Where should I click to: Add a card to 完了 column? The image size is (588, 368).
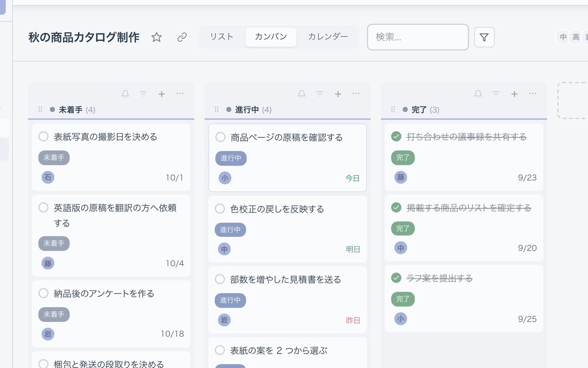(514, 94)
